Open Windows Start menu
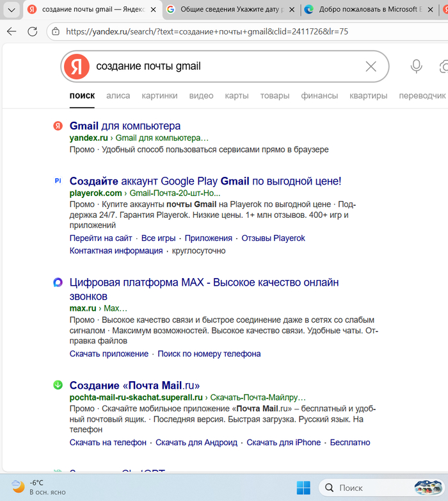The image size is (448, 501). pyautogui.click(x=303, y=488)
